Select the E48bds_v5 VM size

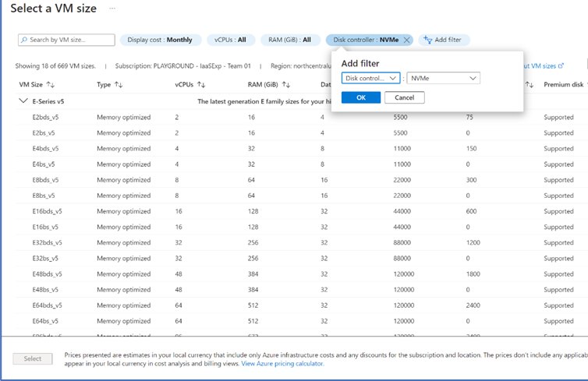48,274
